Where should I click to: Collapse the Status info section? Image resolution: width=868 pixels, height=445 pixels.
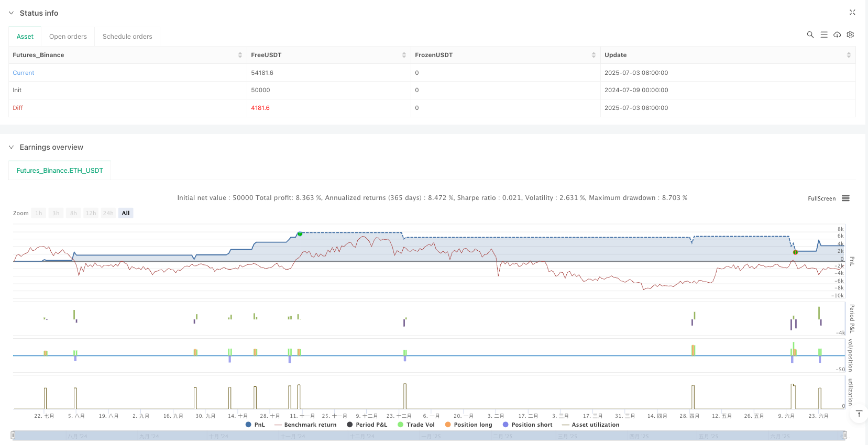12,13
